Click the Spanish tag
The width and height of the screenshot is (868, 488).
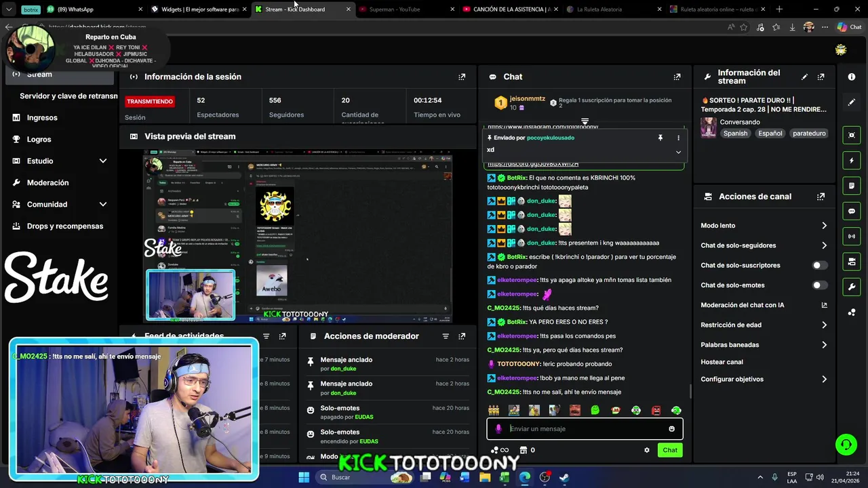(x=735, y=134)
